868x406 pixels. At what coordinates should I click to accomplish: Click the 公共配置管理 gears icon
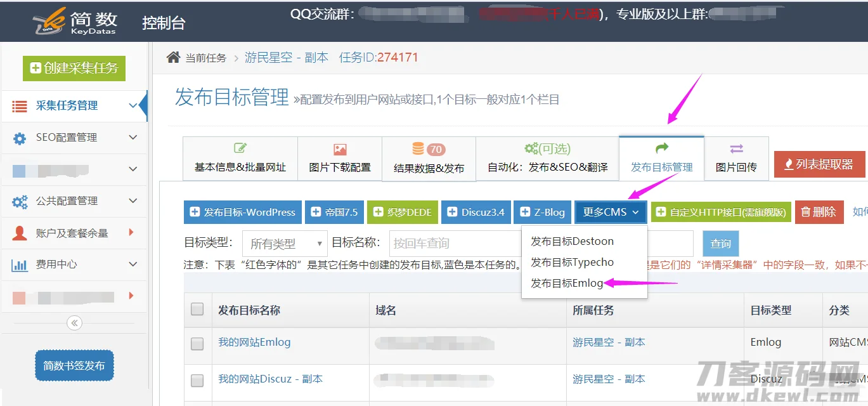20,201
